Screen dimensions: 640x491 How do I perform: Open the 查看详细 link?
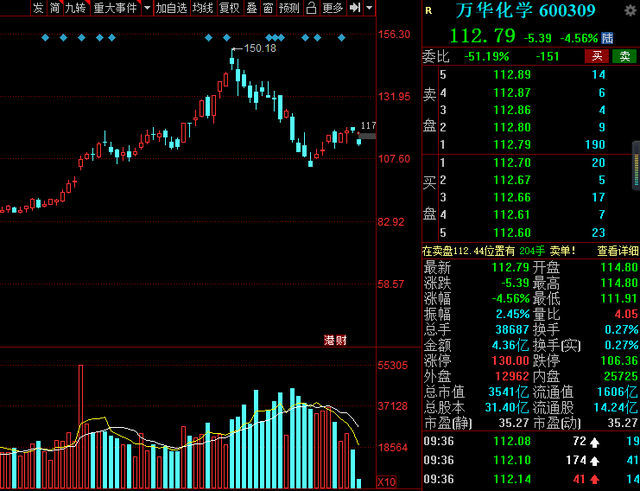click(x=618, y=251)
